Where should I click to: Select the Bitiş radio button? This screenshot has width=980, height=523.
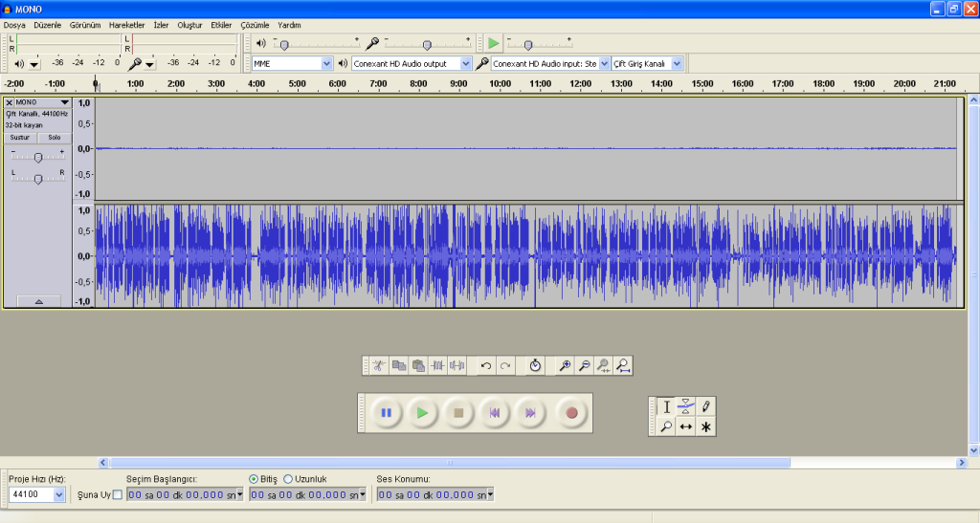tap(253, 479)
